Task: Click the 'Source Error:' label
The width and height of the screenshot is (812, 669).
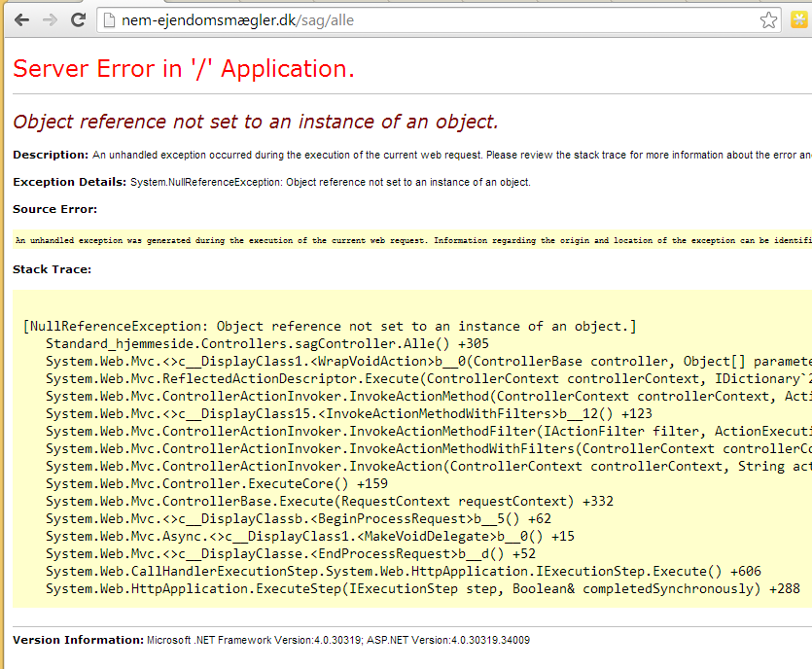Action: (x=55, y=209)
